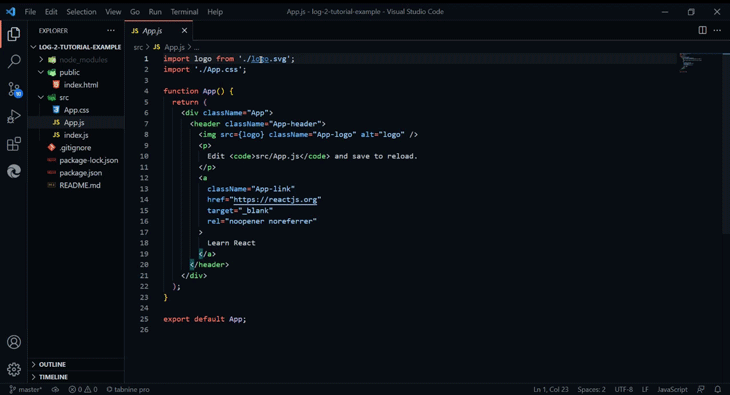Click line number 25 in gutter
Screen dimensions: 730x395
pos(144,319)
